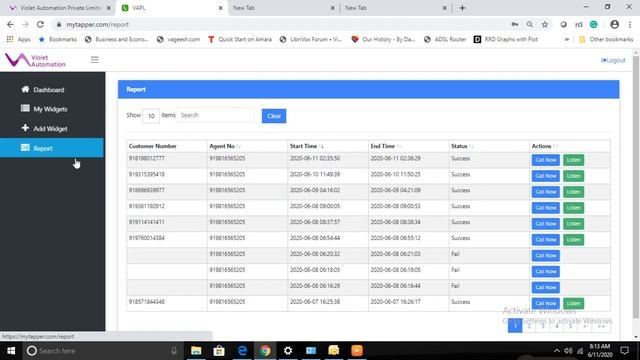Screen dimensions: 640x360
Task: Reload the page with refresh icon
Action: tap(40, 24)
